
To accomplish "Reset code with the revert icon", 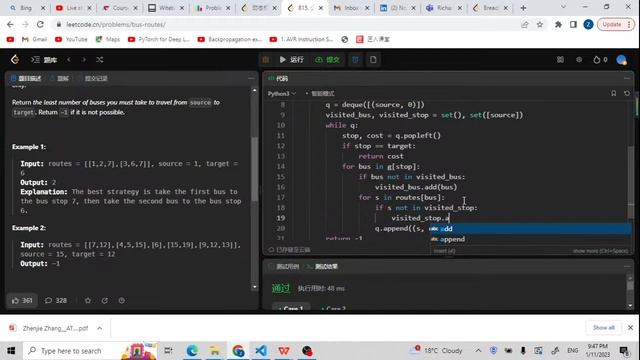I will [627, 93].
